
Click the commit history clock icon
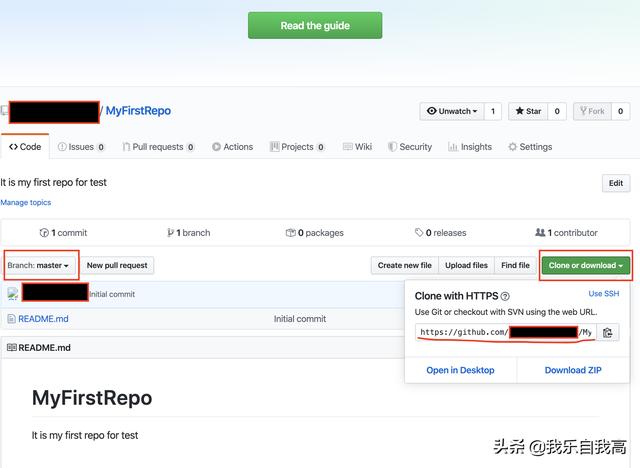(x=44, y=233)
